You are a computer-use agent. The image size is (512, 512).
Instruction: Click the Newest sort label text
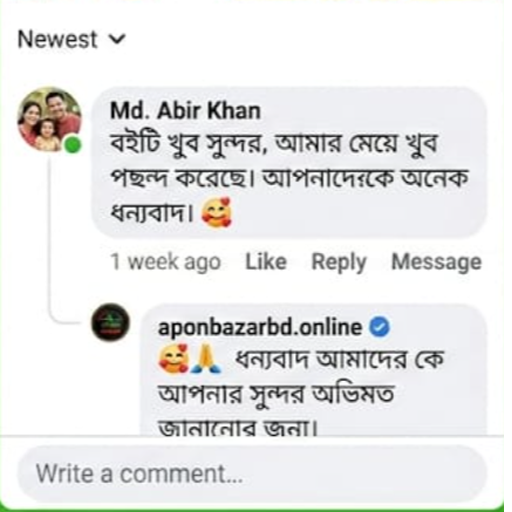[57, 39]
